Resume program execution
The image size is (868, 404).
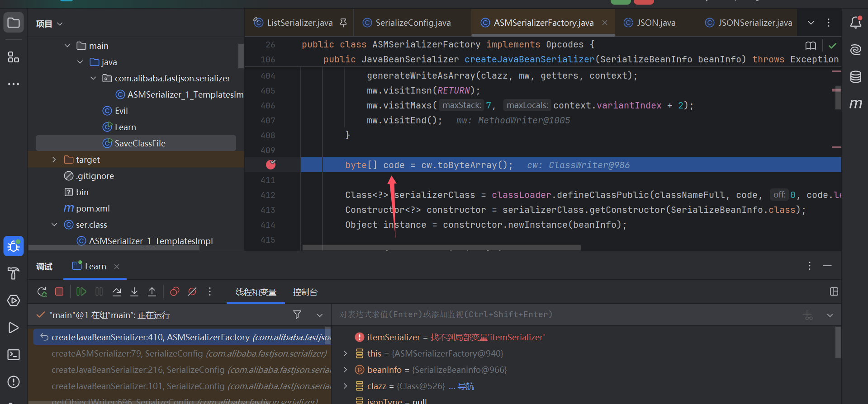pos(81,291)
